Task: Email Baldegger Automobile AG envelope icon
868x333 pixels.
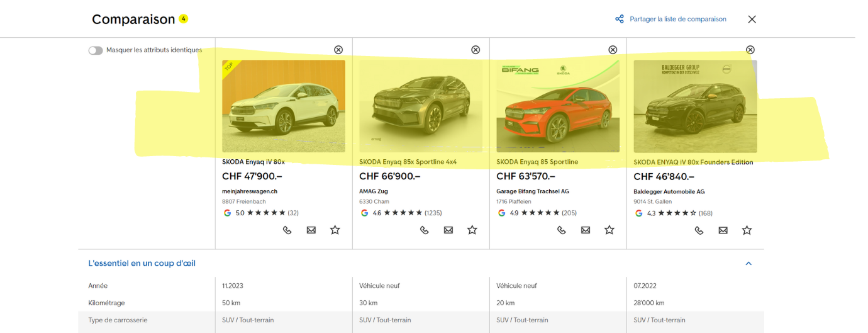Action: [723, 230]
